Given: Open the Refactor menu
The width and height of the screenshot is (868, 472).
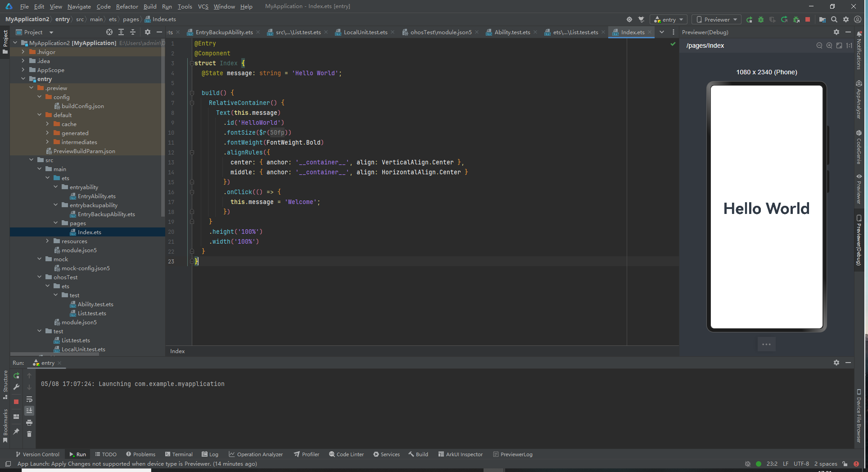Looking at the screenshot, I should click(127, 6).
